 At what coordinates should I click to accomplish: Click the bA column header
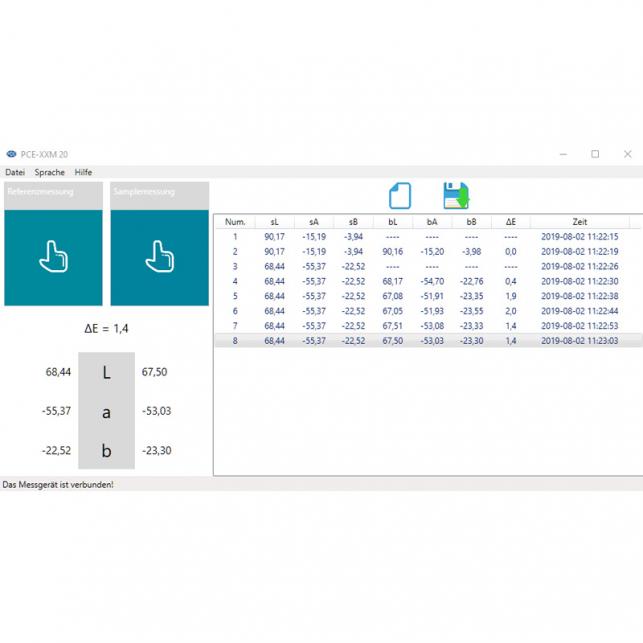(432, 222)
